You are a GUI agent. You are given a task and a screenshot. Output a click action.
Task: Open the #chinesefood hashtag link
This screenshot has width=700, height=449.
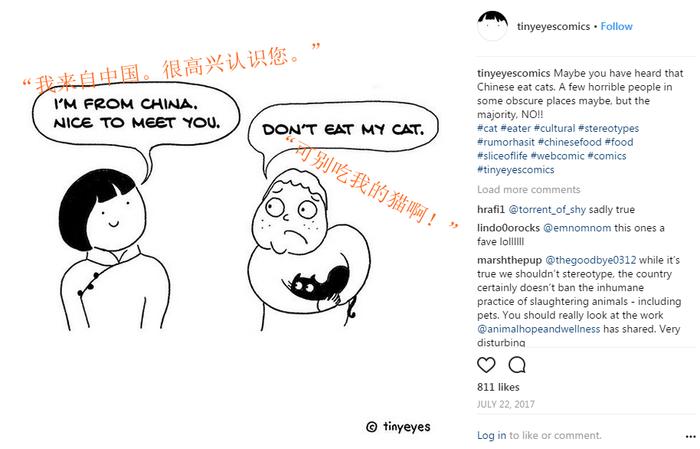(570, 142)
